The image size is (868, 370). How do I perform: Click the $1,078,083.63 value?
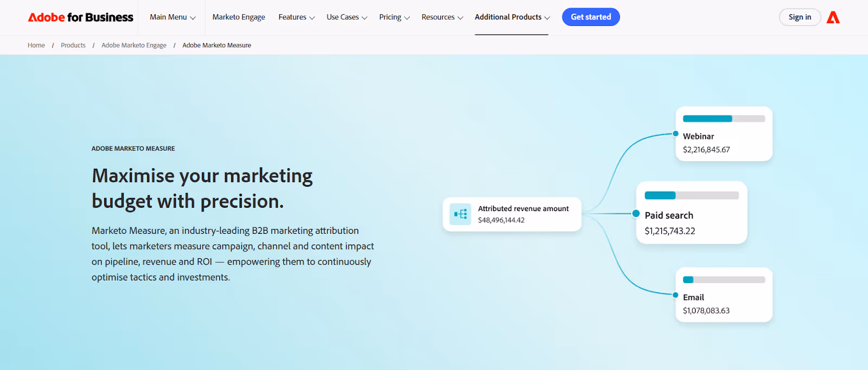click(x=706, y=311)
